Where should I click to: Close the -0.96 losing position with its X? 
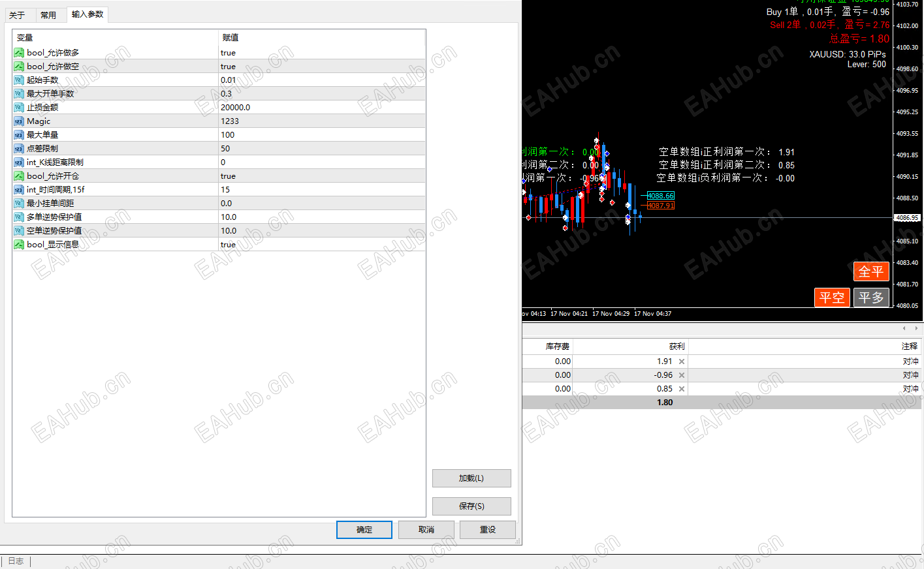(681, 375)
